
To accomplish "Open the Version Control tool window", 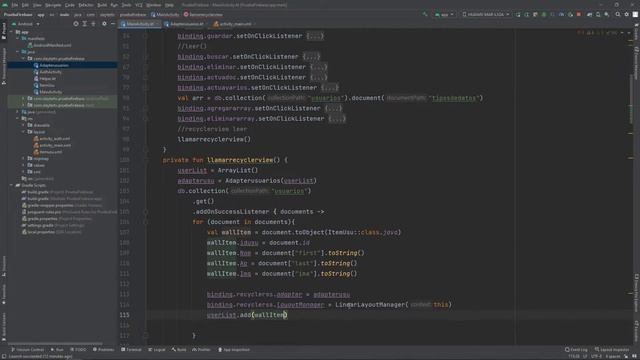I will pos(28,350).
